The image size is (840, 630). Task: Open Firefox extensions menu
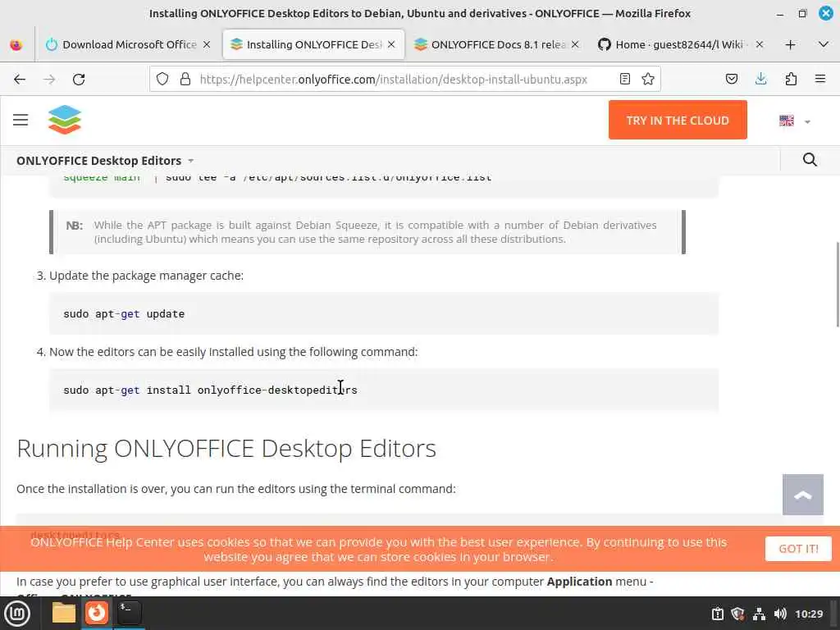[791, 80]
